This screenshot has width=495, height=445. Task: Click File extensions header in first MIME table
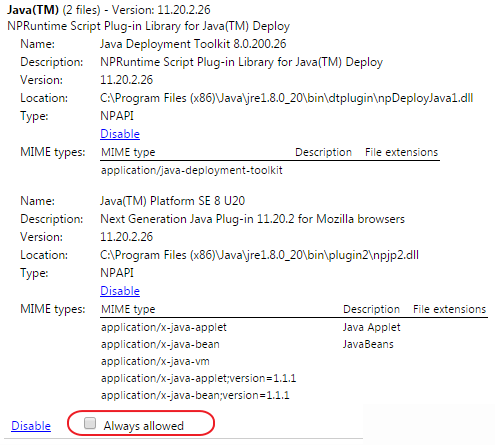[x=401, y=152]
